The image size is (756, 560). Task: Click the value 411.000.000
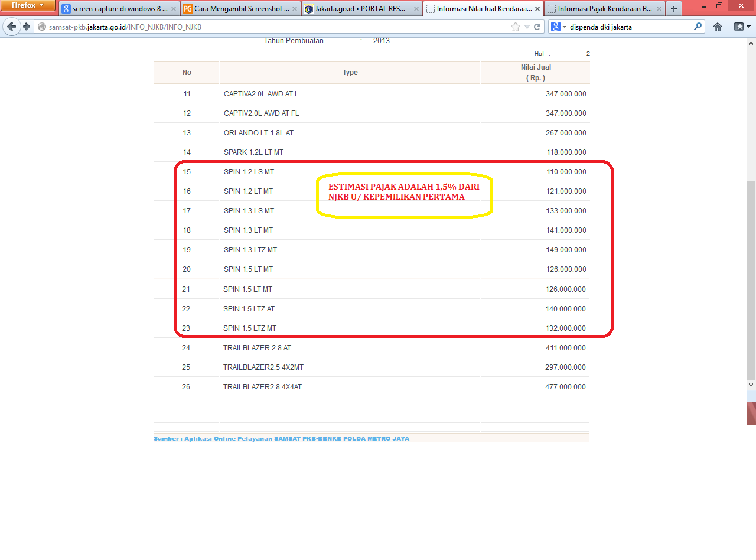566,348
